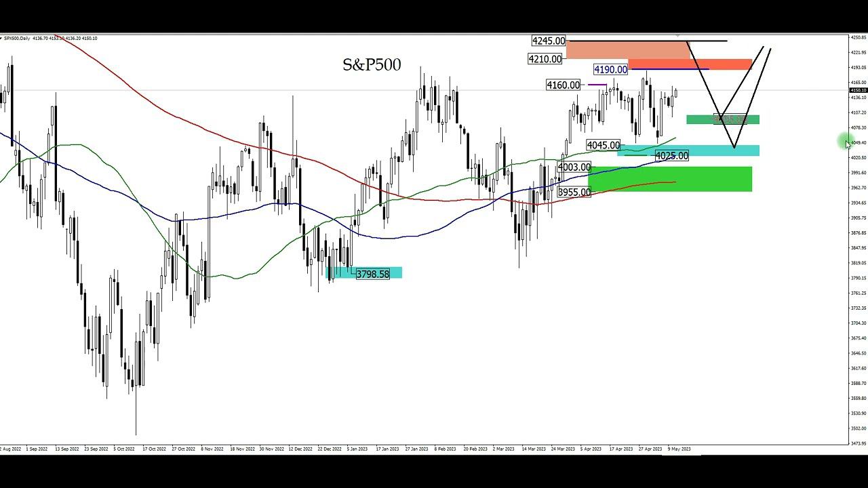
Task: Select the S&P500 title label
Action: coord(372,64)
